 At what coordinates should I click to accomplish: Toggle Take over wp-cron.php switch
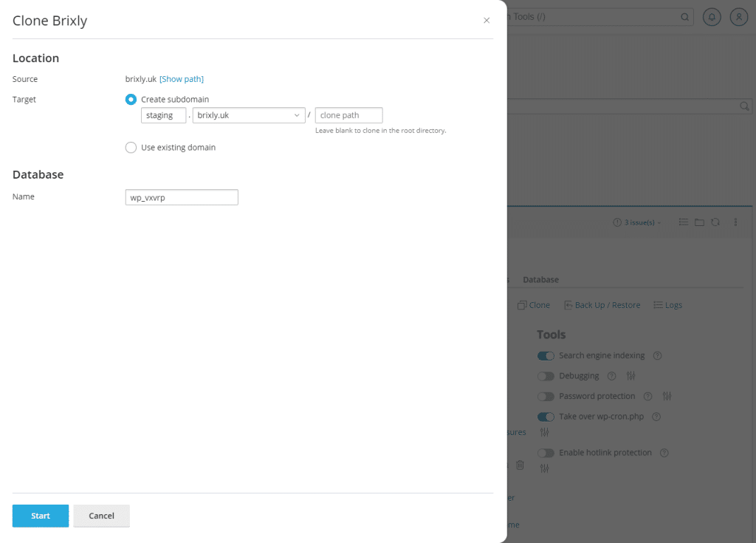coord(546,417)
